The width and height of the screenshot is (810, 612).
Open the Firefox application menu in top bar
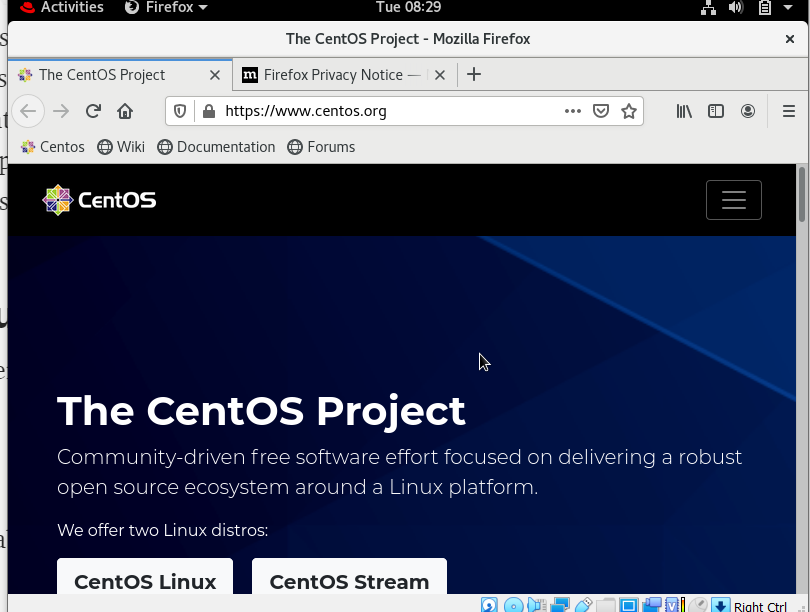166,7
